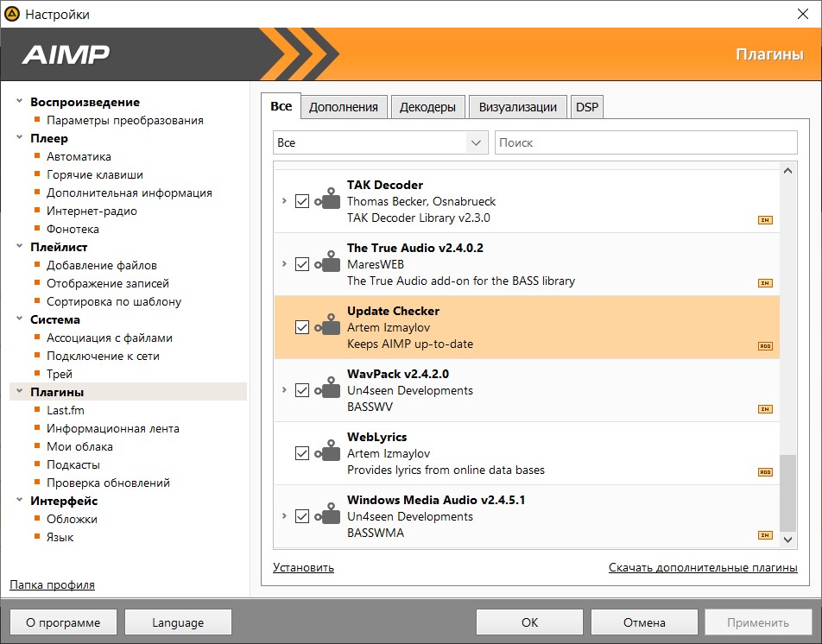Open the plugin filter dropdown showing Все

click(x=380, y=142)
